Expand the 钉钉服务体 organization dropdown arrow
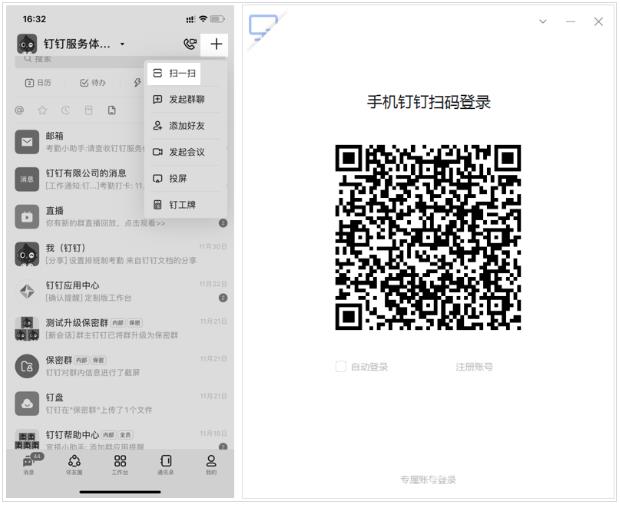Viewport: 620px width, 505px height. [122, 45]
